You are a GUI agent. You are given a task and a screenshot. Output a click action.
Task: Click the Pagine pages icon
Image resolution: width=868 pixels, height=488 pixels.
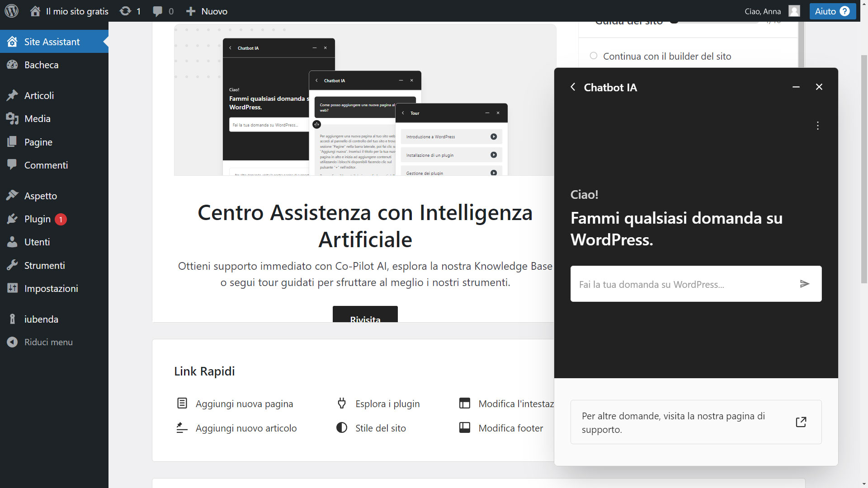coord(12,142)
